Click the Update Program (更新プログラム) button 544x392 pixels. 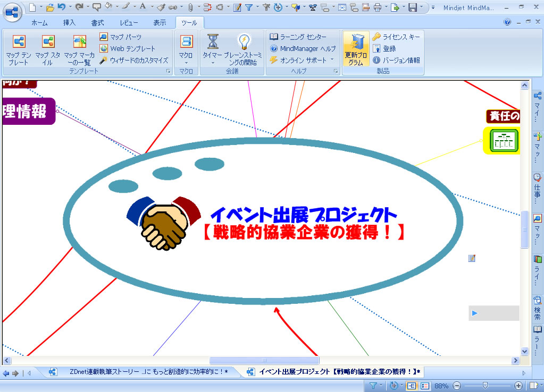tap(356, 49)
